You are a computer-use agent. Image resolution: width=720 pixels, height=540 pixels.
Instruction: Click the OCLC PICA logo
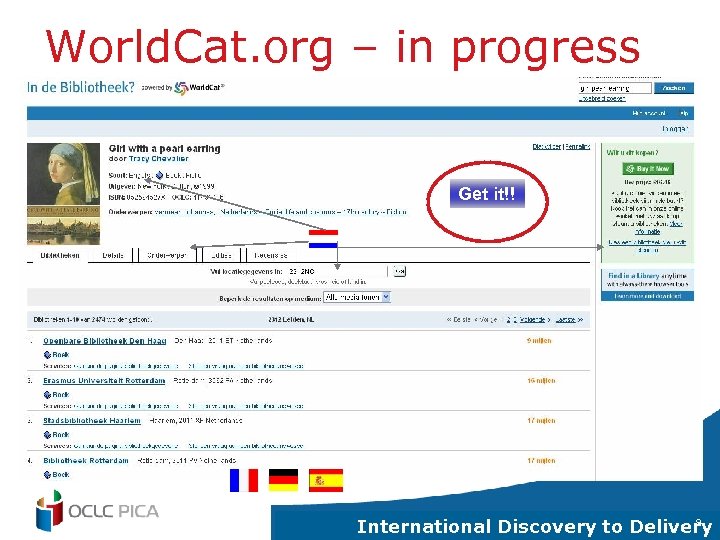point(97,510)
